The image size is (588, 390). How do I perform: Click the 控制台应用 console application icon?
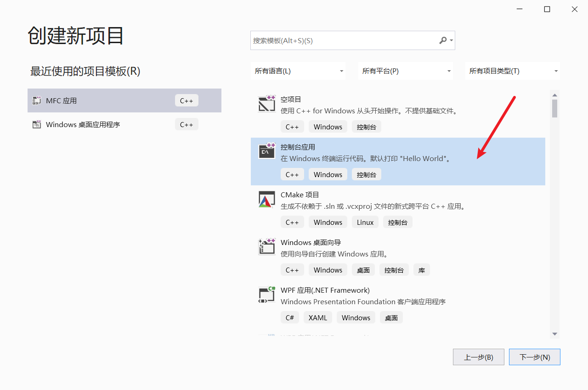[x=266, y=151]
